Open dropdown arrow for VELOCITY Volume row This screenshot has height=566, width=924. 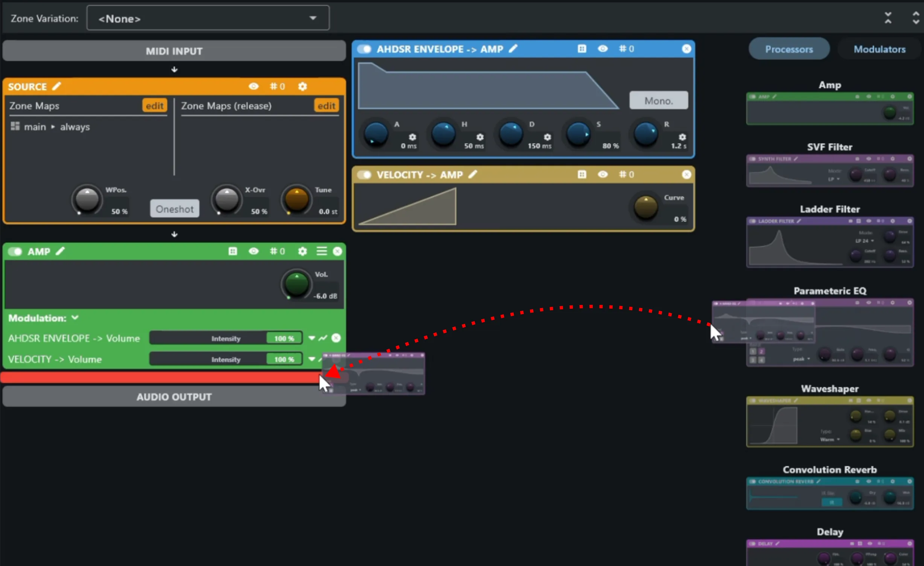(311, 359)
